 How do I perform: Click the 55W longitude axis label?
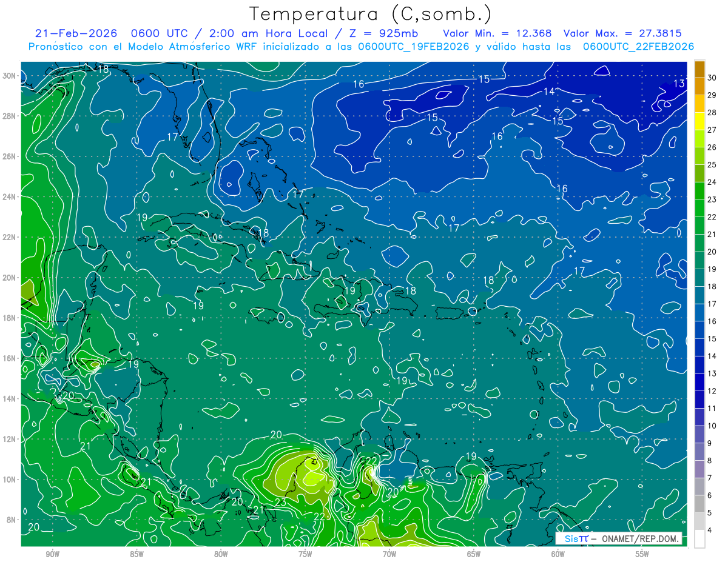[642, 554]
